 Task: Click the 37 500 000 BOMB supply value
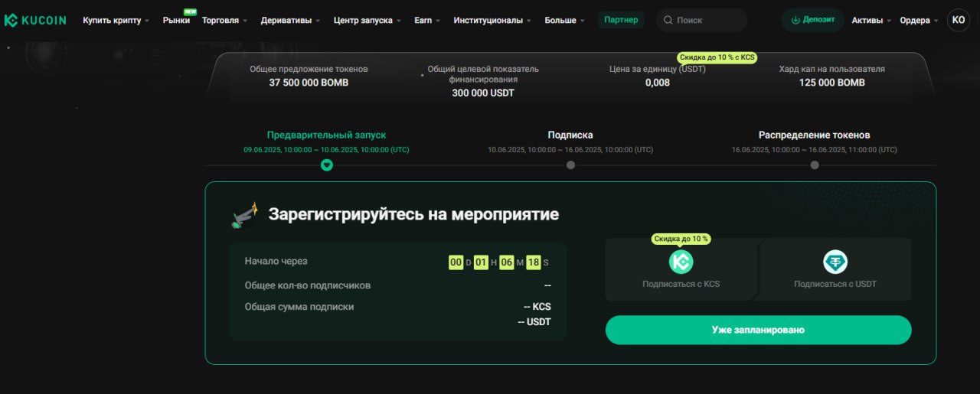coord(309,83)
